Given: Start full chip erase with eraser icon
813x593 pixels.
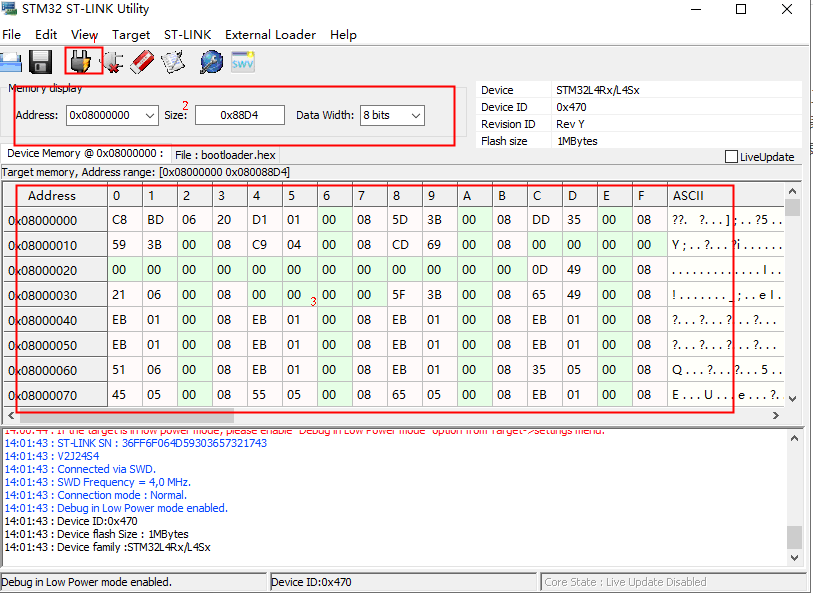Looking at the screenshot, I should click(x=141, y=61).
